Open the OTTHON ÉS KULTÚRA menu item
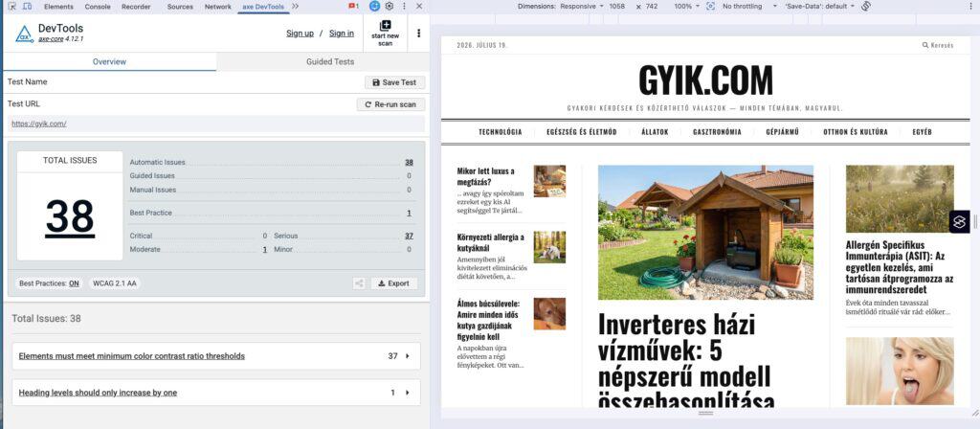The width and height of the screenshot is (980, 429). click(x=855, y=132)
